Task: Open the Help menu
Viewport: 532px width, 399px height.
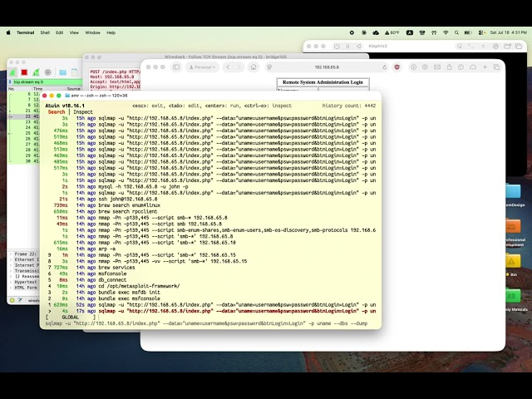Action: click(111, 32)
